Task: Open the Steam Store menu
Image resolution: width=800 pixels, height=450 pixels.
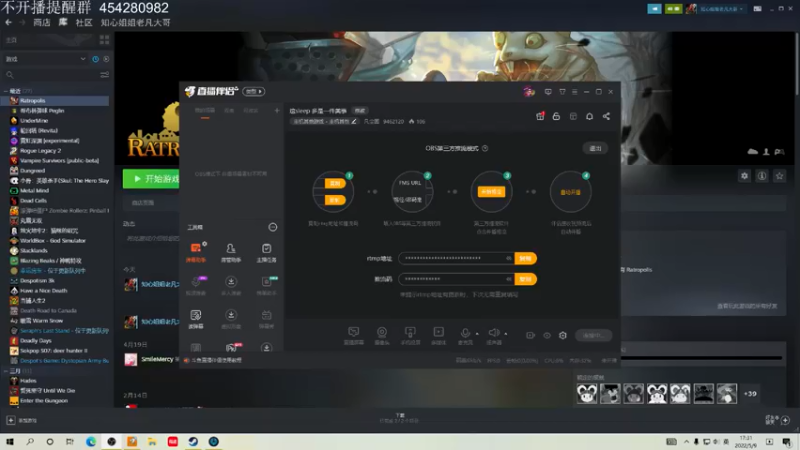Action: (42, 22)
